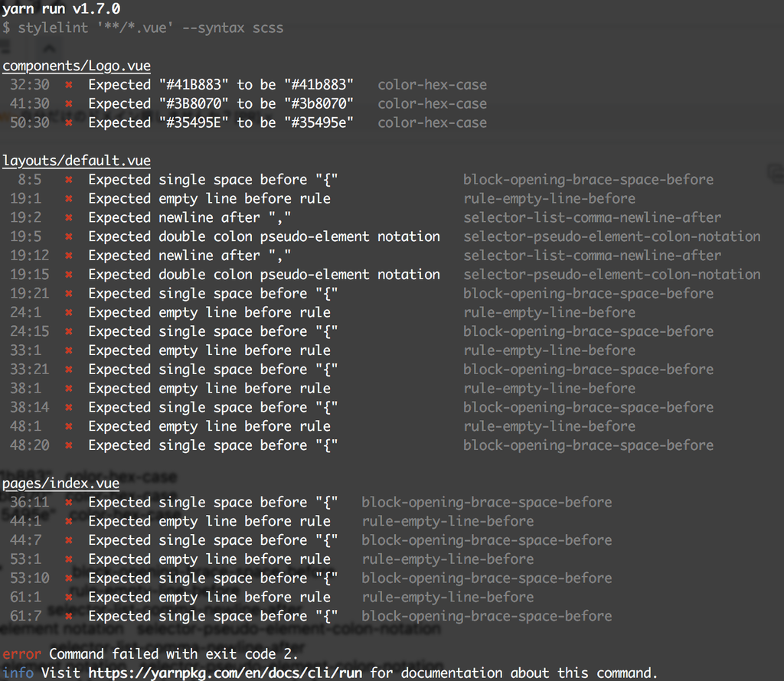
Task: Select the '#35495E' hex error message
Action: pos(221,123)
